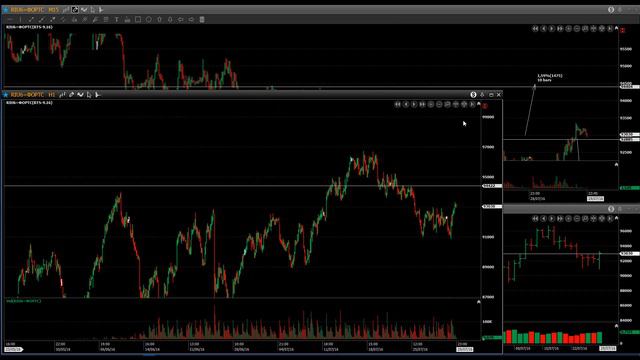Click the current price tag on the H1 axis
This screenshot has width=640, height=360.
491,207
